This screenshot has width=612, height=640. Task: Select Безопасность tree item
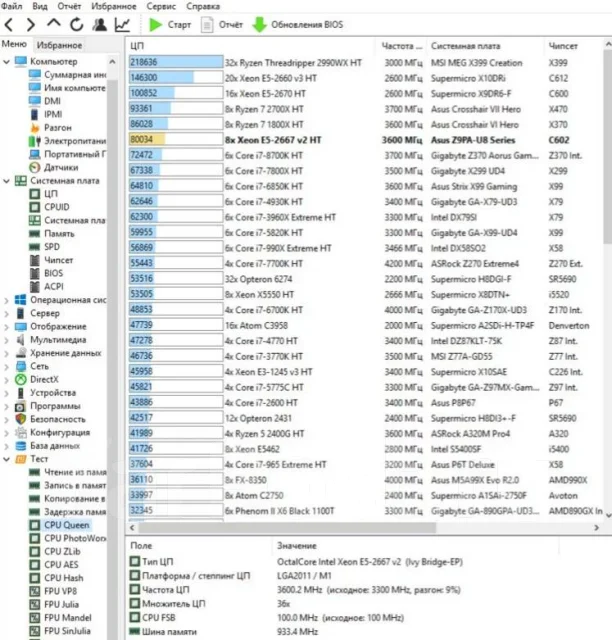tap(50, 419)
